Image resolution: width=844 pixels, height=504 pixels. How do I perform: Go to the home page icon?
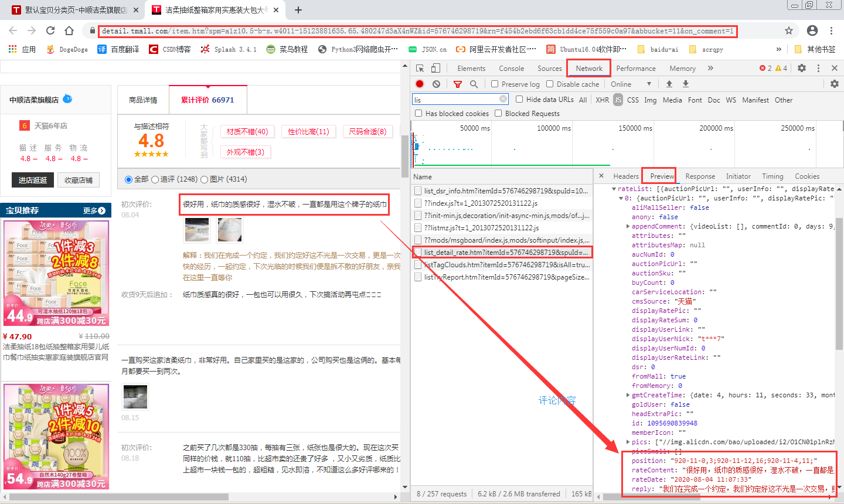click(x=69, y=30)
